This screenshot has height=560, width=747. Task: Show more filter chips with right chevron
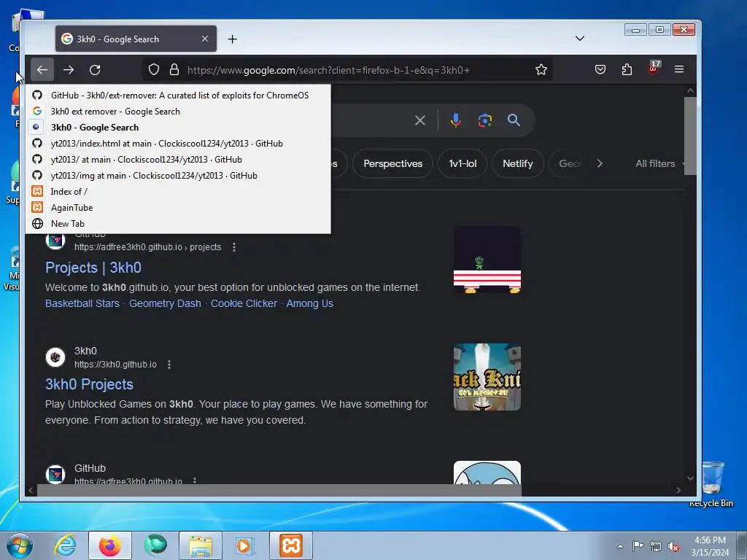click(600, 163)
